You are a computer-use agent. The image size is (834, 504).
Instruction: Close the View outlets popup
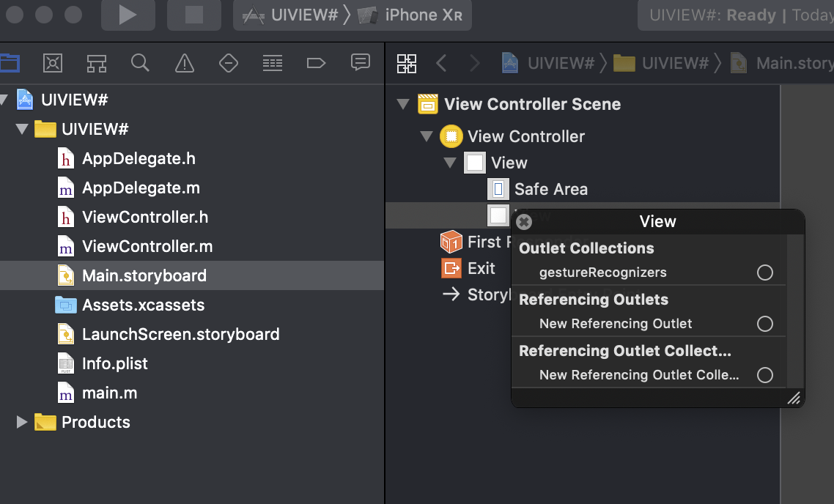pyautogui.click(x=523, y=221)
